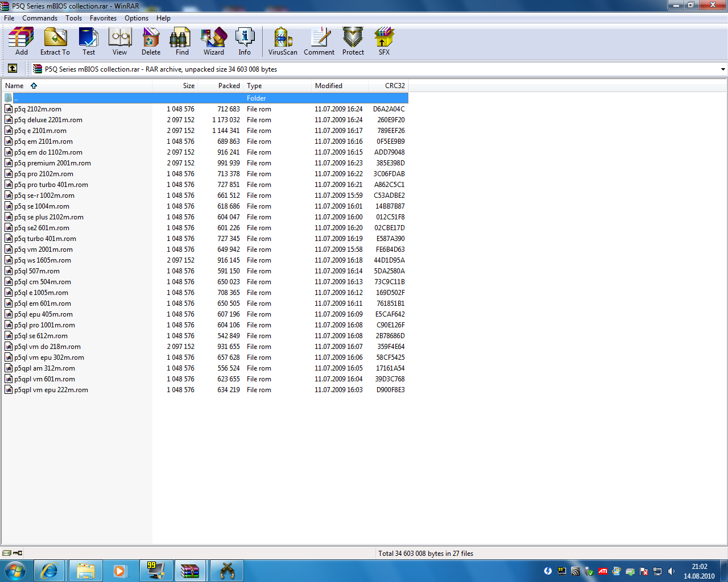This screenshot has width=728, height=582.
Task: Select file p5q ws 1605m.rom
Action: click(x=205, y=260)
